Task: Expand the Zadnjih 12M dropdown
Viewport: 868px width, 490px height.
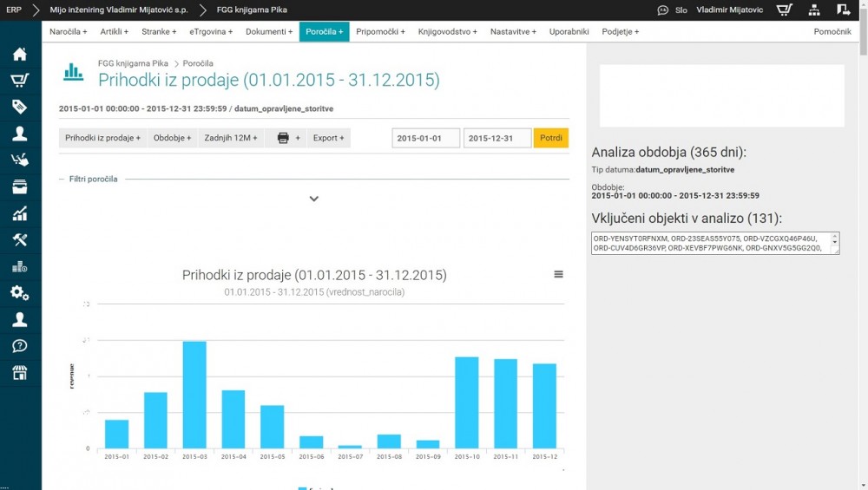Action: click(230, 138)
